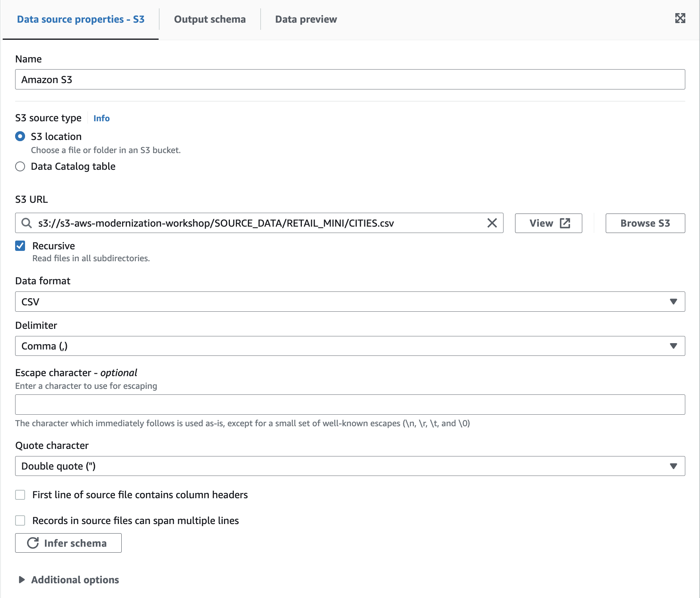Enable records can span multiple lines checkbox
Screen dimensions: 700x598
point(20,520)
